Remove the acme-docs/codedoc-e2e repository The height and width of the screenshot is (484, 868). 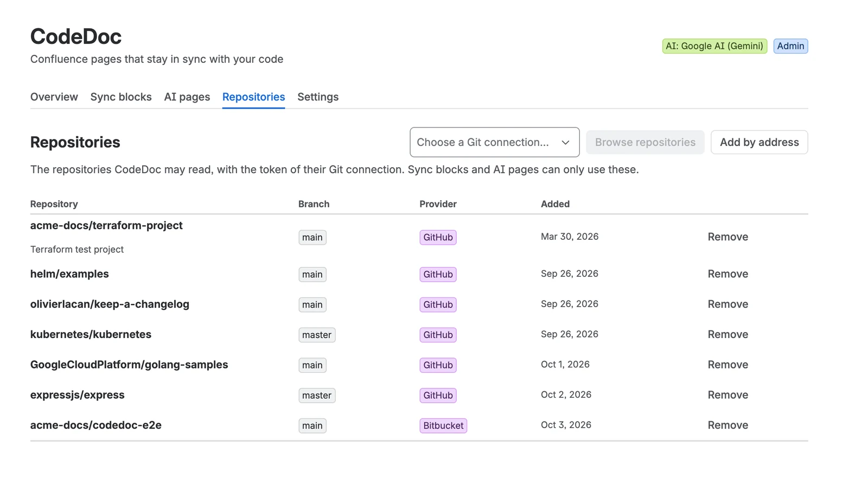[728, 425]
